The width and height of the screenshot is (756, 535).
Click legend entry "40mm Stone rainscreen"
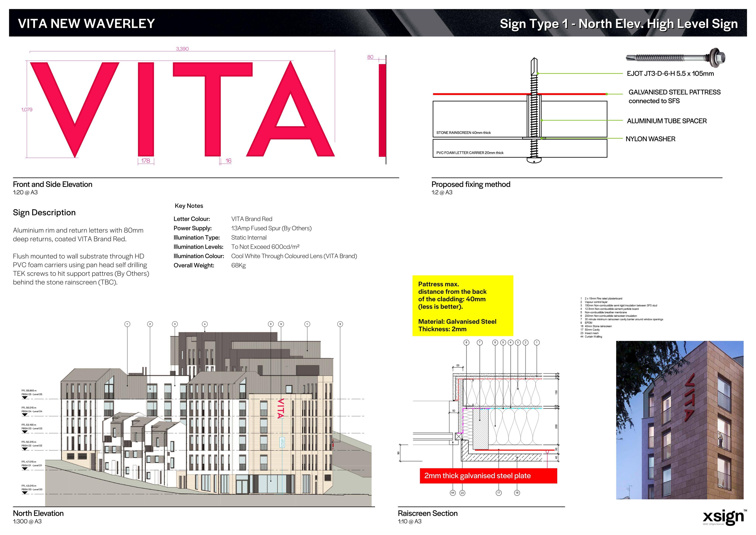(x=598, y=326)
